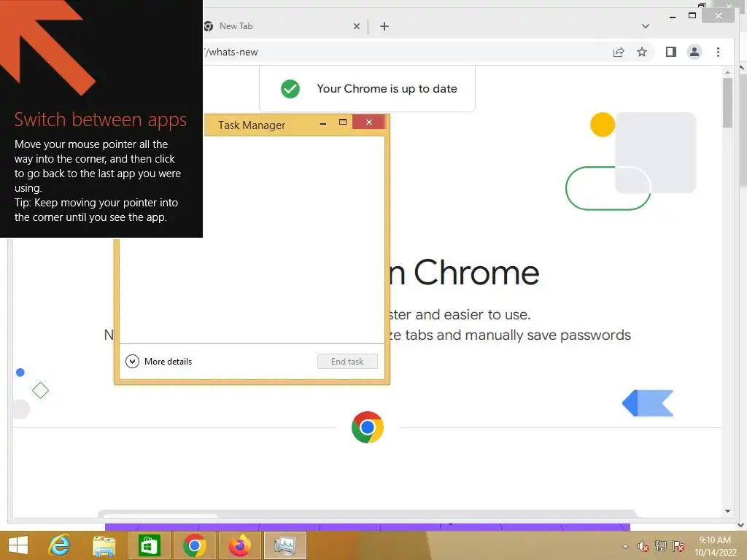Image resolution: width=747 pixels, height=560 pixels.
Task: Click the share page icon in address bar
Action: click(619, 52)
